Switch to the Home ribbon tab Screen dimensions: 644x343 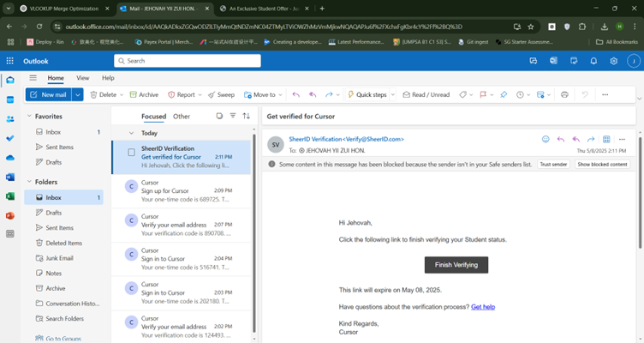(x=56, y=78)
